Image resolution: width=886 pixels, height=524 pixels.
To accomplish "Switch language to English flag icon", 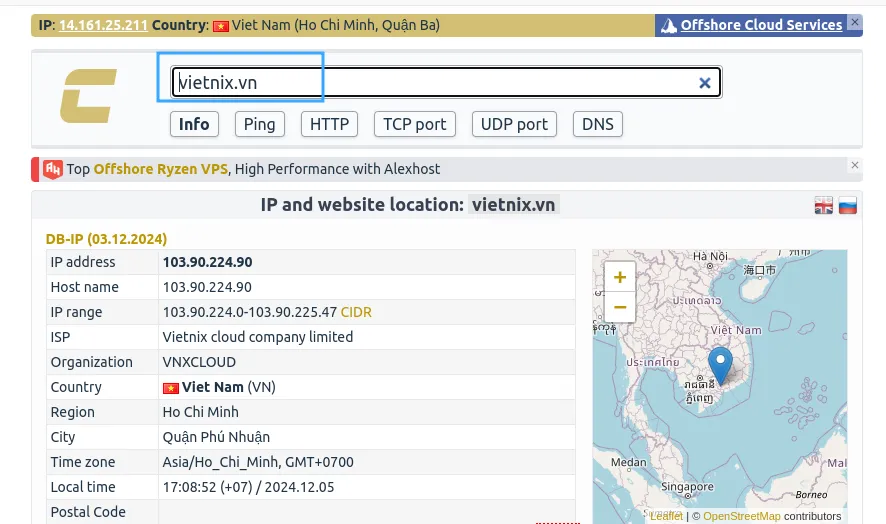I will (824, 205).
